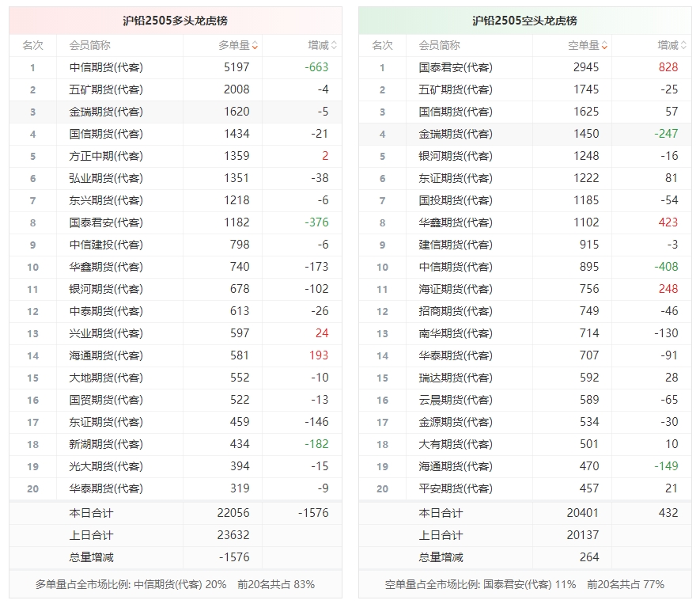Click short change value -408
700x604 pixels.
coord(666,267)
